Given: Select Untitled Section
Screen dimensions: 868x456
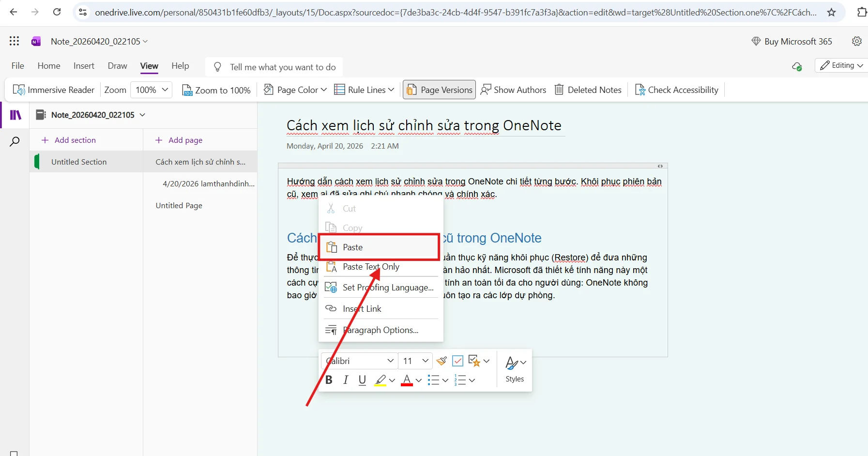Looking at the screenshot, I should click(86, 162).
